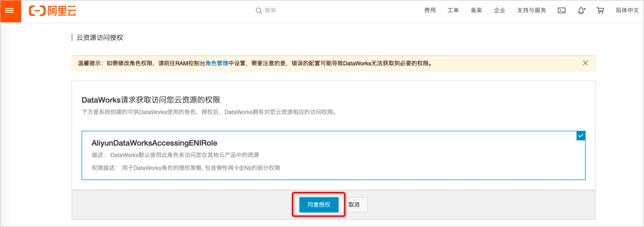644x227 pixels.
Task: Open the shopping cart icon
Action: 600,10
